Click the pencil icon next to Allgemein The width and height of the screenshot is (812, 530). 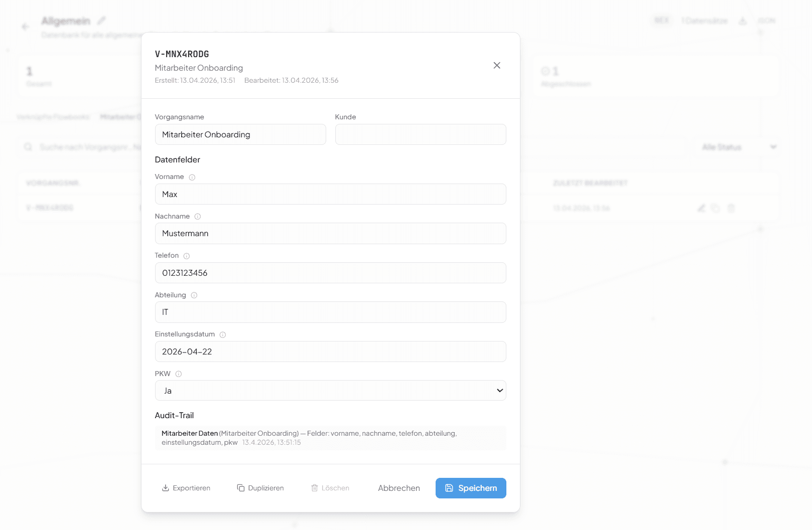point(102,21)
